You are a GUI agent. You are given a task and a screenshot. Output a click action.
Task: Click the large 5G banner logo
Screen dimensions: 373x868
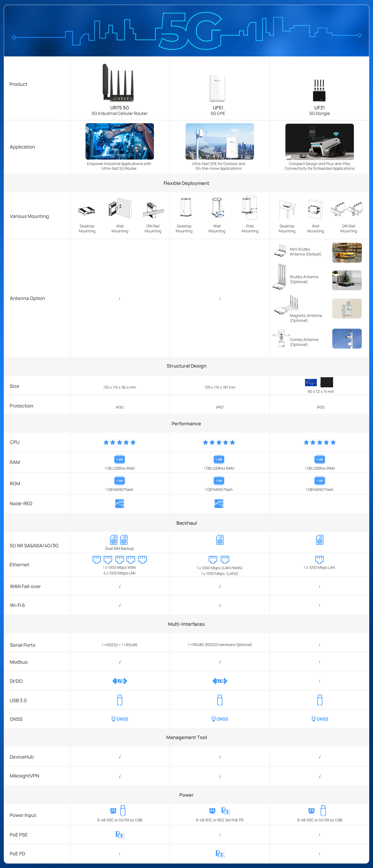point(190,31)
